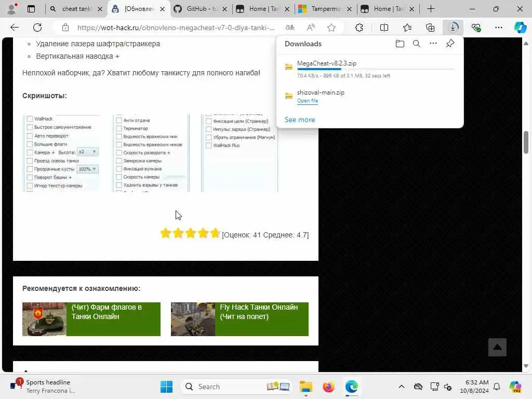532x399 pixels.
Task: Start Read aloud from the address bar
Action: tap(311, 28)
